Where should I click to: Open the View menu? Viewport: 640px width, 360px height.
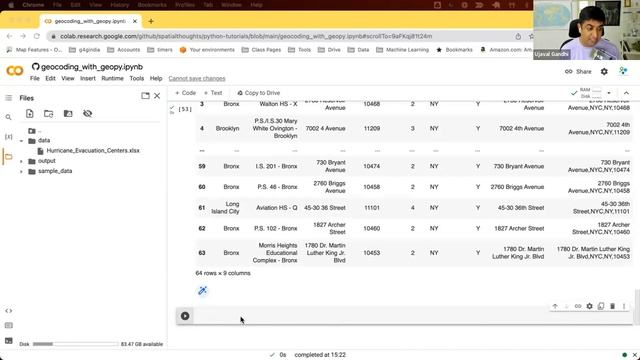(x=68, y=78)
